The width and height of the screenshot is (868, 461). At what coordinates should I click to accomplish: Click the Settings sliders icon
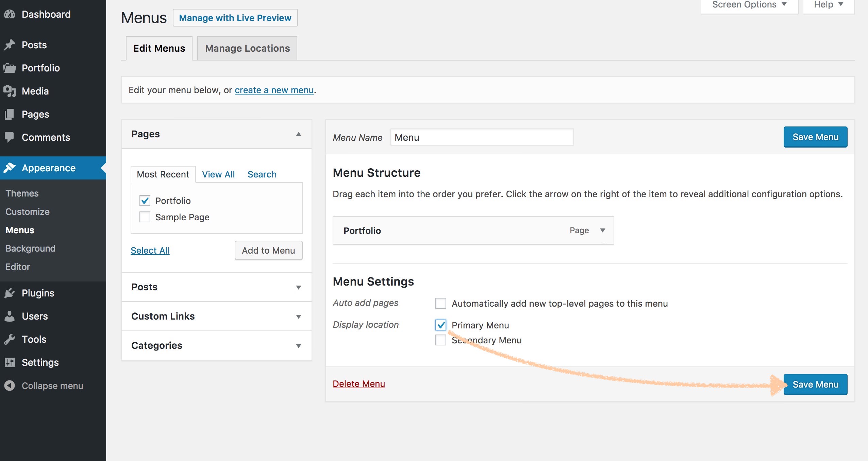(10, 362)
